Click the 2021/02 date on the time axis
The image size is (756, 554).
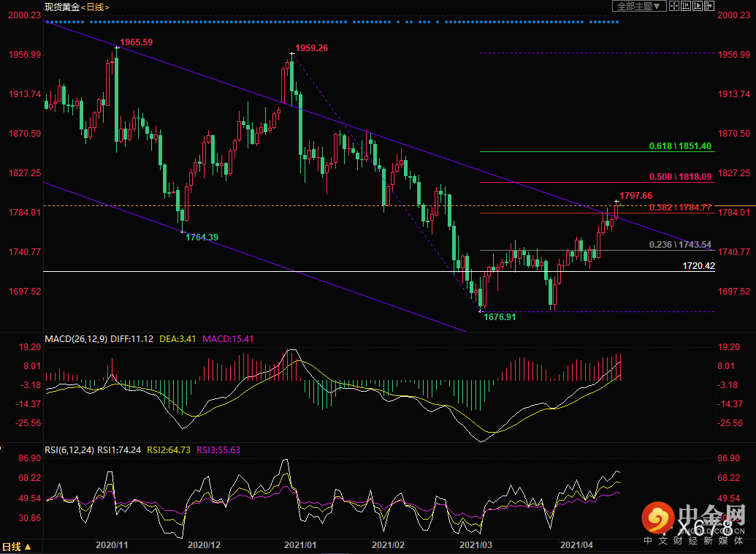[388, 545]
